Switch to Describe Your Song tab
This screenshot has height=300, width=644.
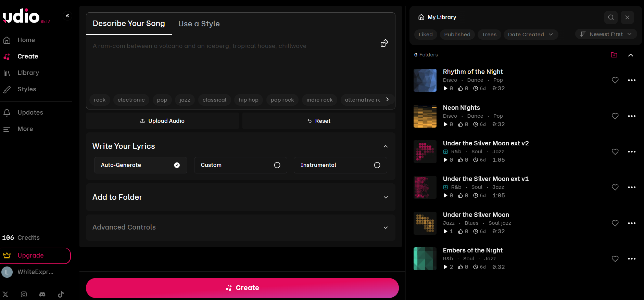pos(129,24)
